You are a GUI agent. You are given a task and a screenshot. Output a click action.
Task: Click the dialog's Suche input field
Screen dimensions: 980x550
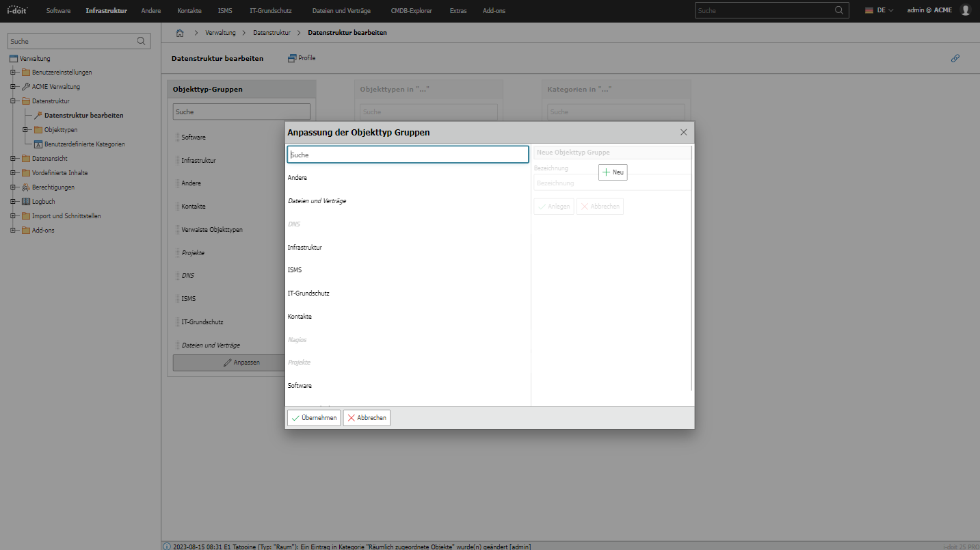[408, 155]
